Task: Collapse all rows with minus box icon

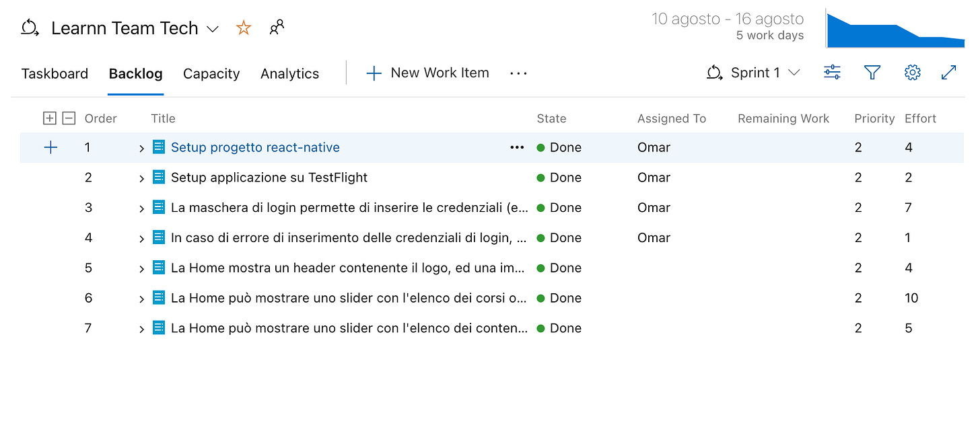Action: (x=69, y=118)
